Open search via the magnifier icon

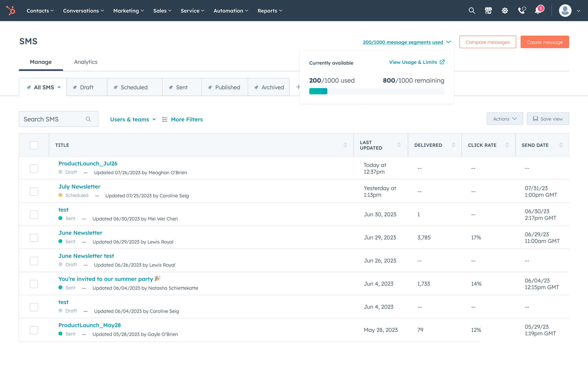tap(472, 11)
